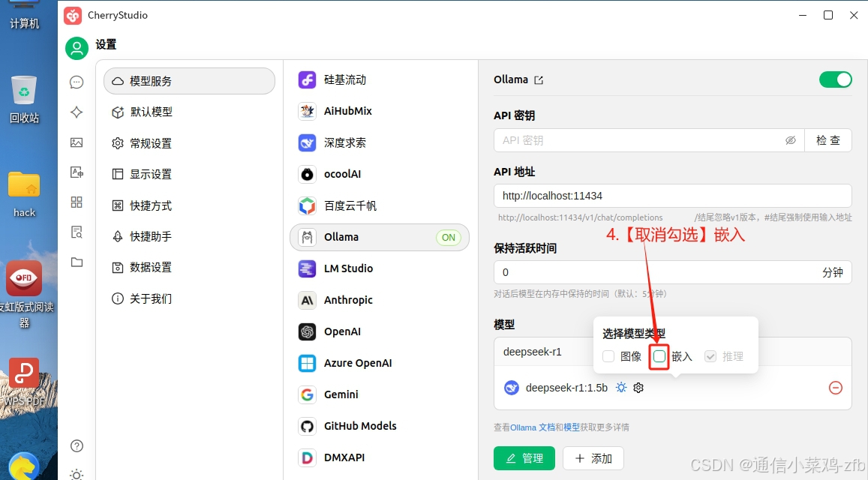Open the agents sparkle sidebar icon
Image resolution: width=868 pixels, height=480 pixels.
(77, 112)
